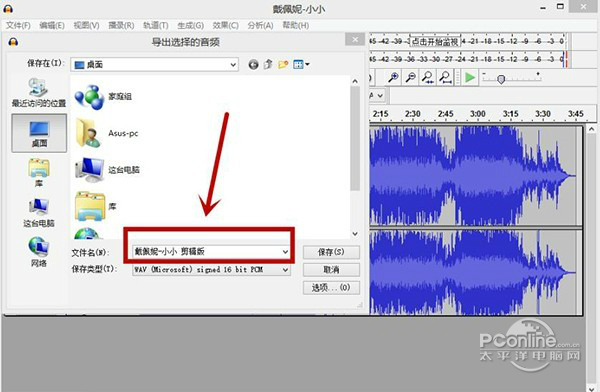Select the Asus-pc user folder

tap(106, 133)
